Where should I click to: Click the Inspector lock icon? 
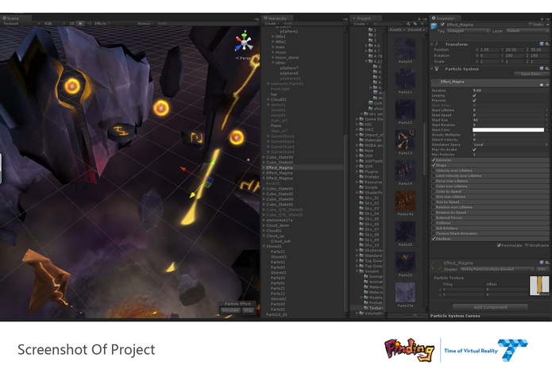(x=542, y=18)
